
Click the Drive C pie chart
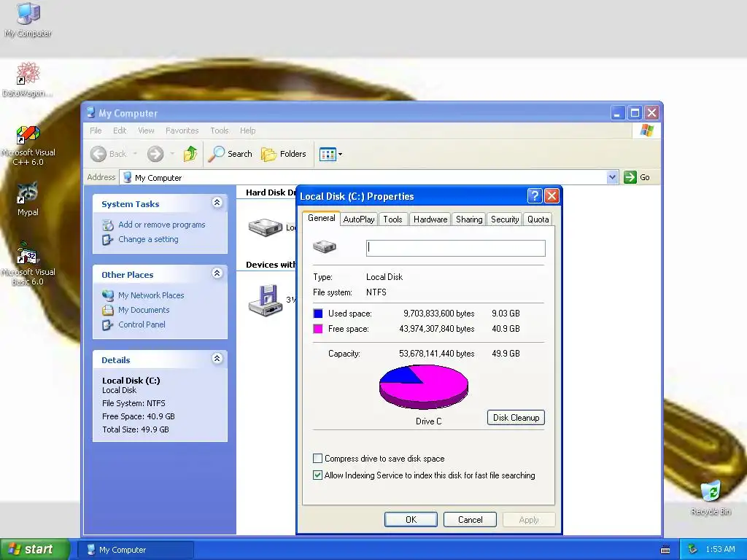point(424,386)
